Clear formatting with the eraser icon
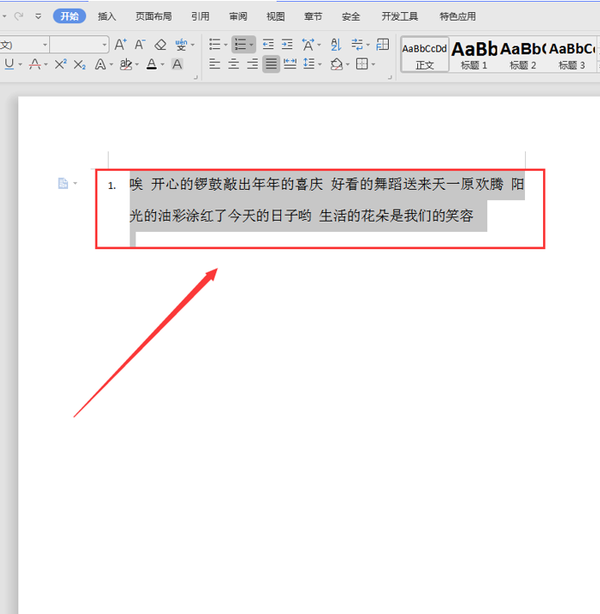The width and height of the screenshot is (600, 614). (x=160, y=45)
